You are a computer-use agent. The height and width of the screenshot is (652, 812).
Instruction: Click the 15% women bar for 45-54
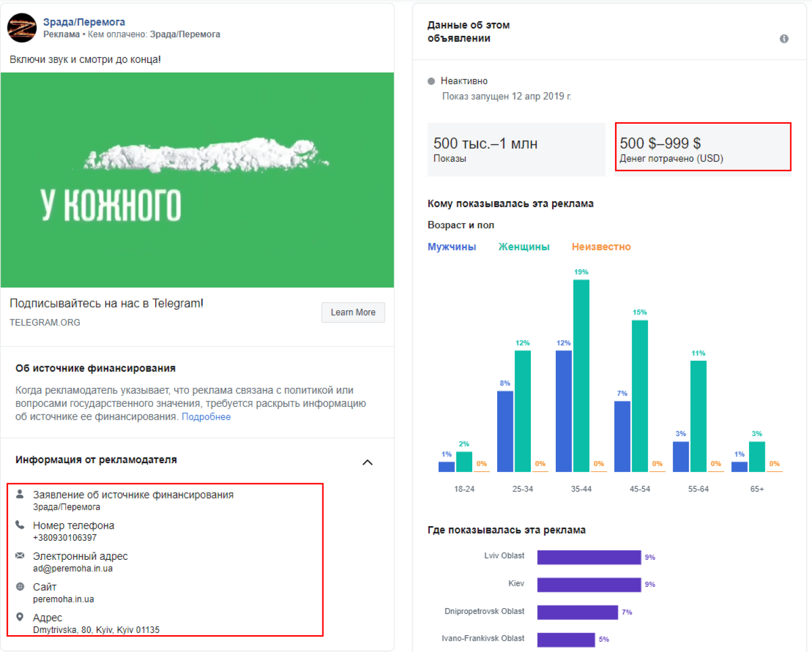coord(639,396)
